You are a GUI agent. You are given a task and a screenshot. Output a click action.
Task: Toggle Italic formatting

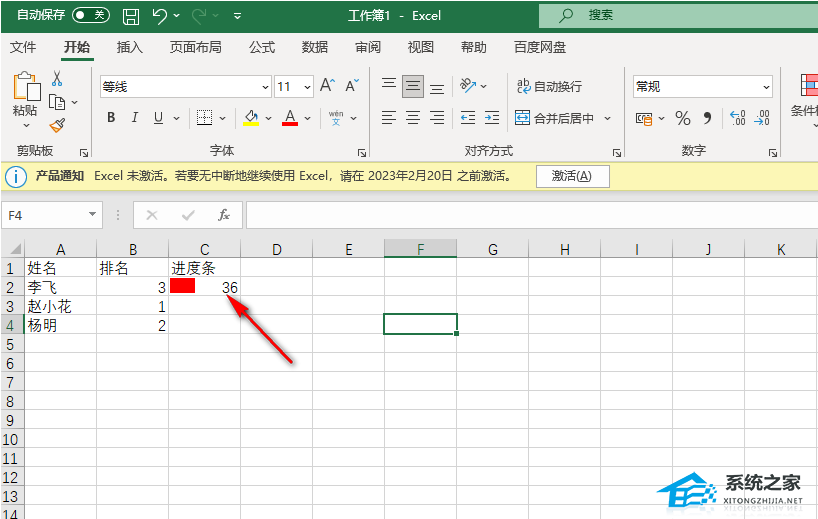(x=134, y=118)
